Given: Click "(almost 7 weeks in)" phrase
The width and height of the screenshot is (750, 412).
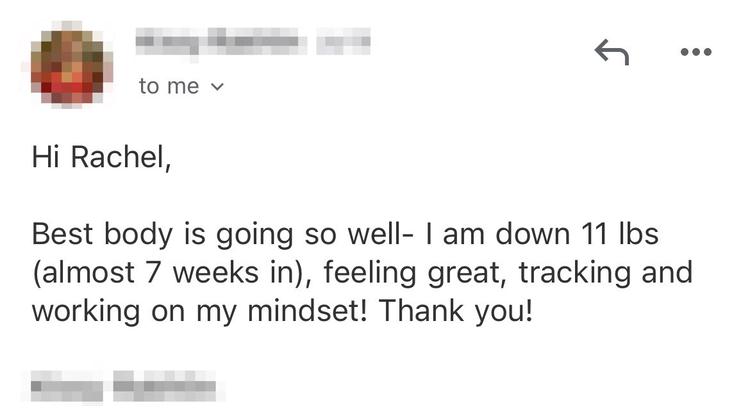Looking at the screenshot, I should click(x=161, y=272).
